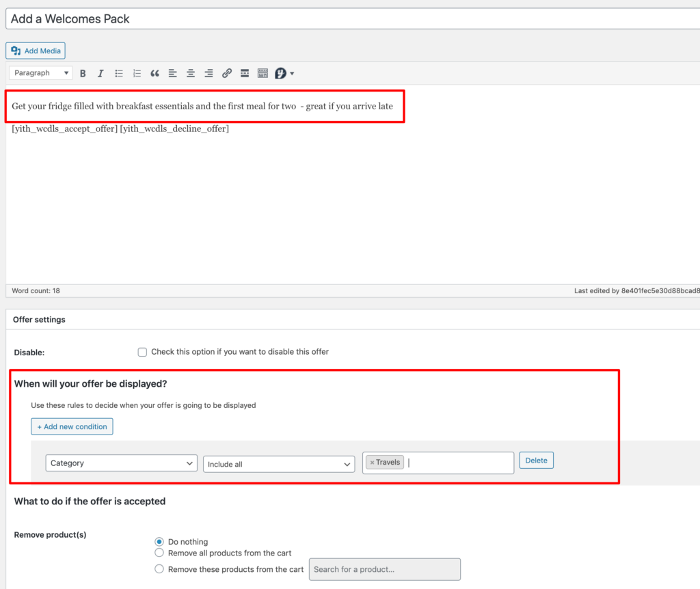
Task: Click the Bold formatting icon
Action: 83,74
